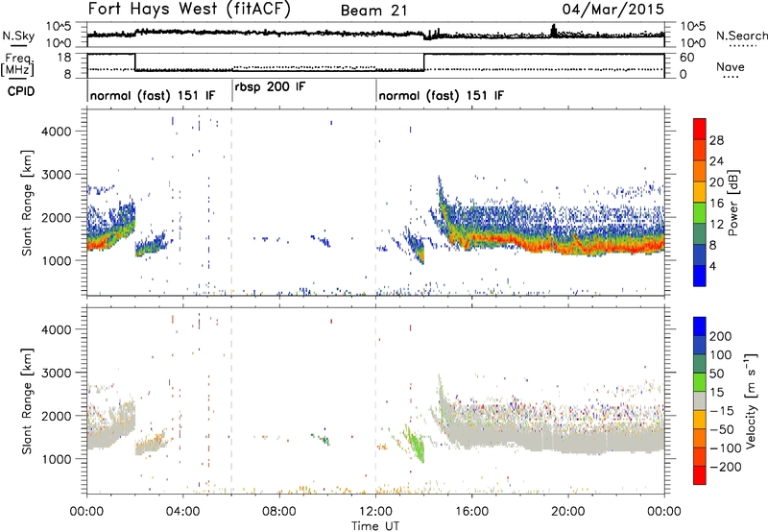This screenshot has height=532, width=768.
Task: Click the red bottom segment of Velocity colorbar
Action: 700,475
